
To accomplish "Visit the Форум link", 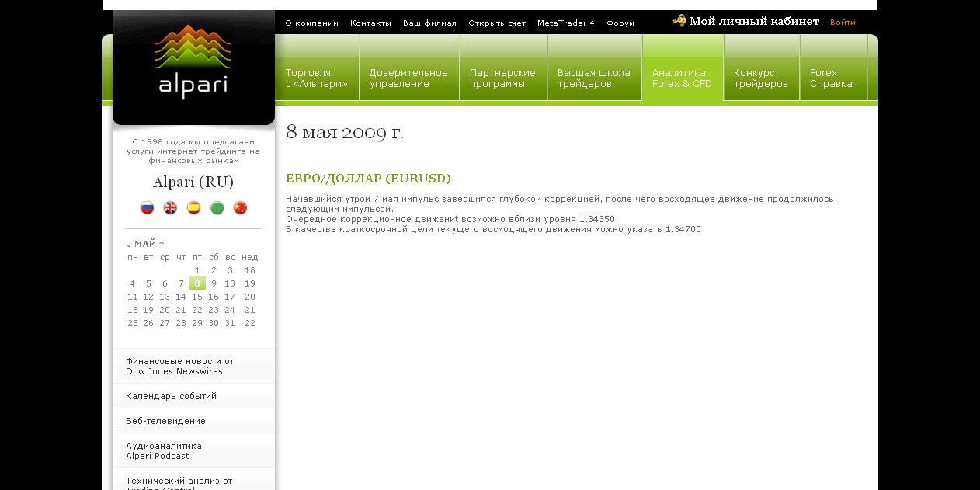I will pos(620,23).
